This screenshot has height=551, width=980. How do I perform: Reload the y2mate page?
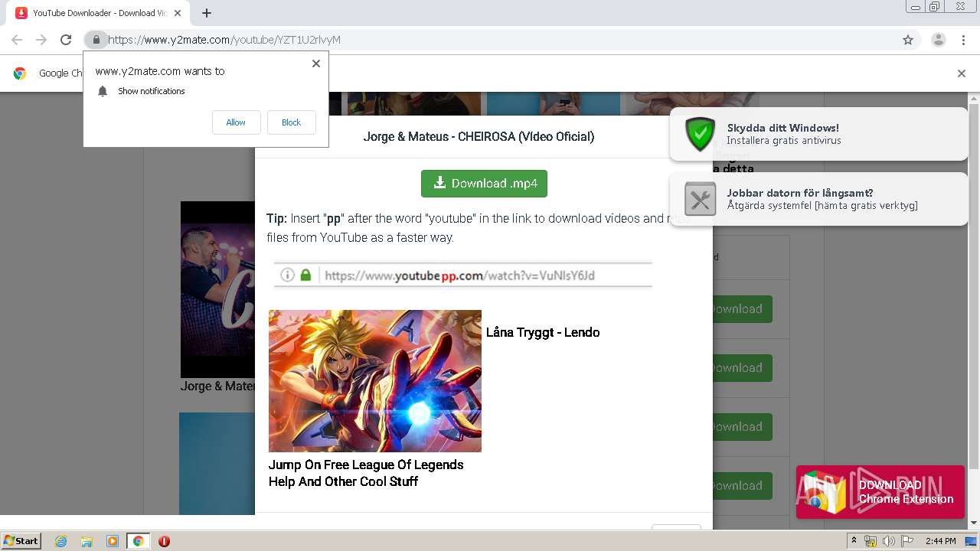(x=66, y=40)
